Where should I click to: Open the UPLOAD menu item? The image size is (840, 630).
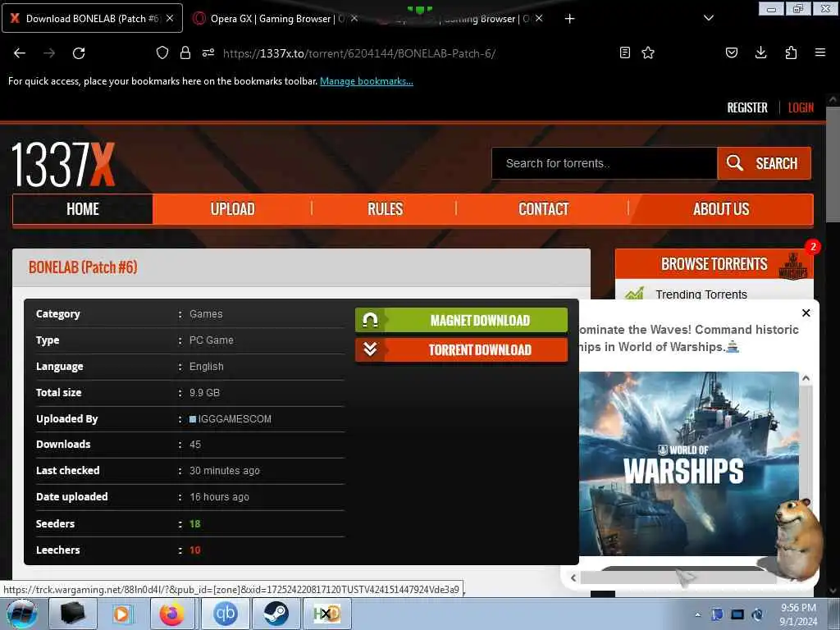232,209
